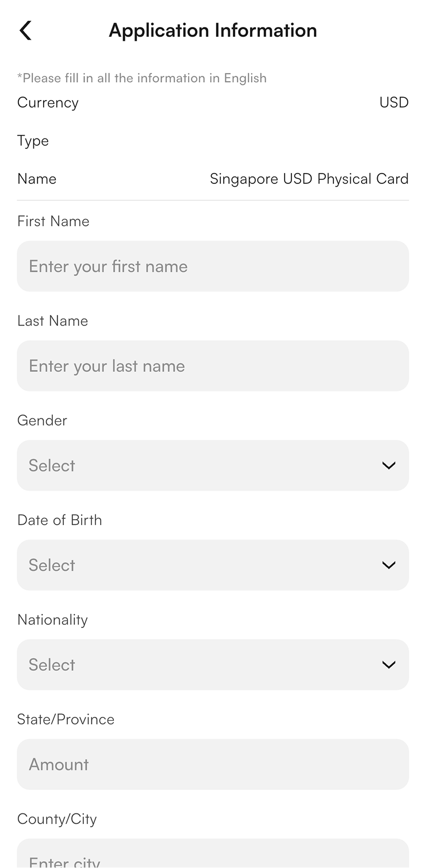Tap the 'First Name' field label

click(x=53, y=221)
